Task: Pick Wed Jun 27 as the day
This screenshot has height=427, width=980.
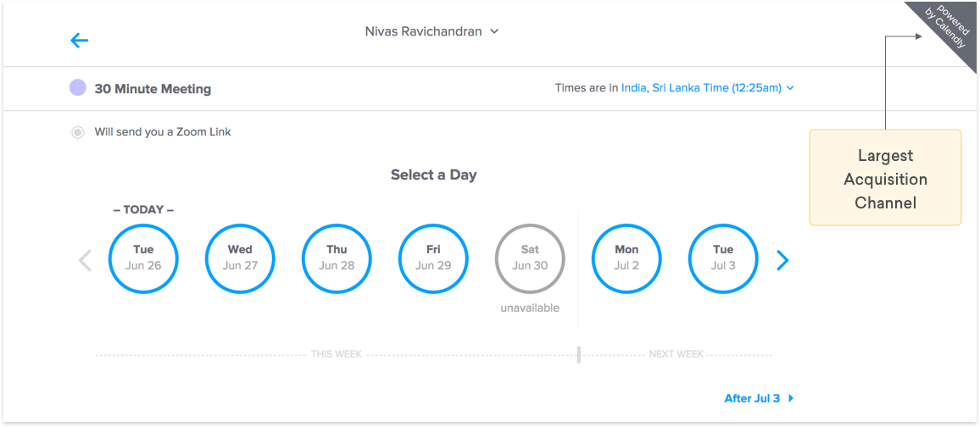Action: 240,258
